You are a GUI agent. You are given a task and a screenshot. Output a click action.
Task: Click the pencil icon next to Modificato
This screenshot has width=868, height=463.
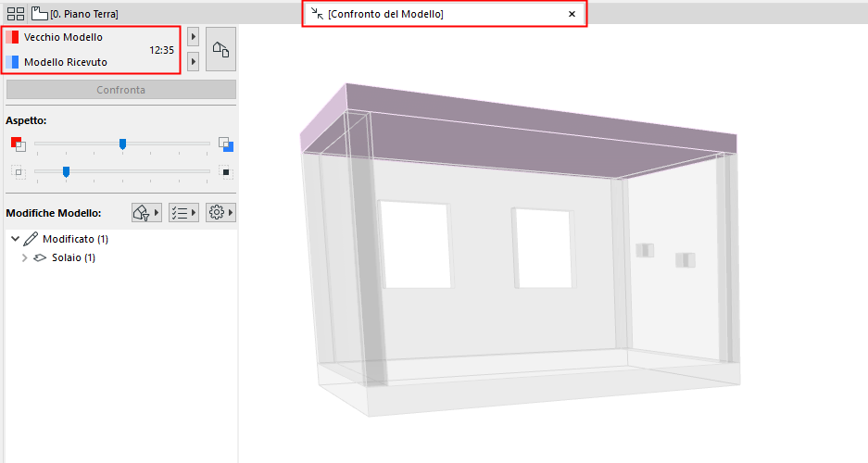pos(31,239)
